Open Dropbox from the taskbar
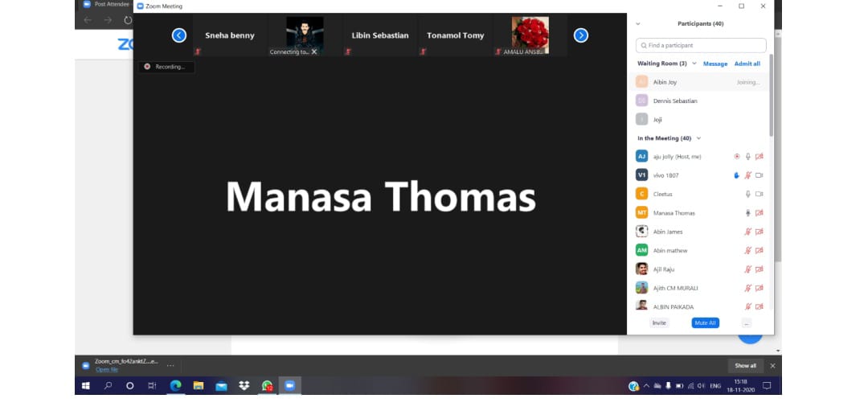 (x=244, y=386)
